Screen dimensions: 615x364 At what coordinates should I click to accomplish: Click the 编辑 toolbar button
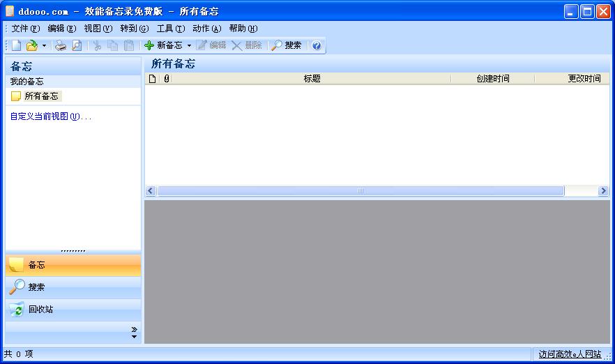tap(212, 45)
